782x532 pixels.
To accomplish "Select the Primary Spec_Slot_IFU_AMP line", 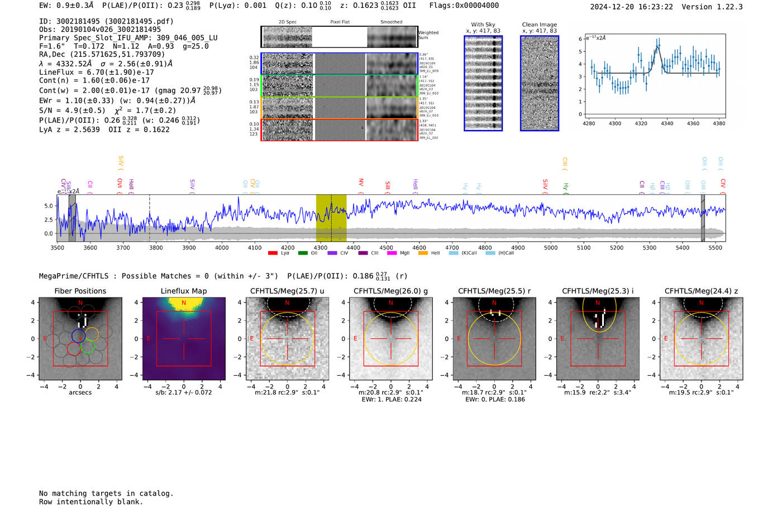I will (x=128, y=38).
